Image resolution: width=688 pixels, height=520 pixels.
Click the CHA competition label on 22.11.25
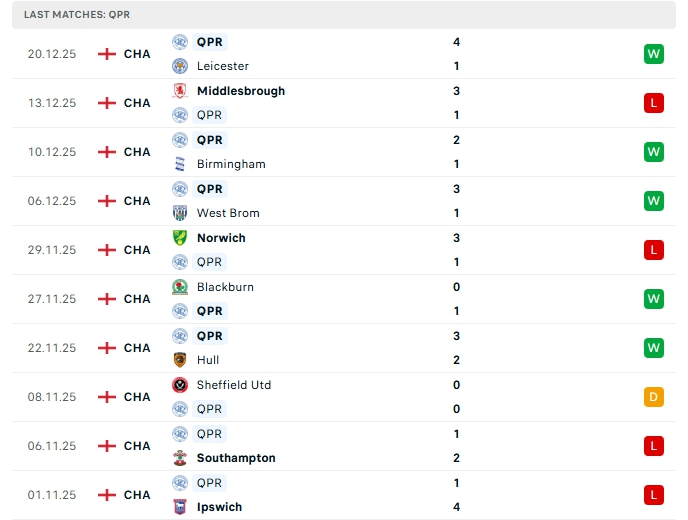coord(137,348)
